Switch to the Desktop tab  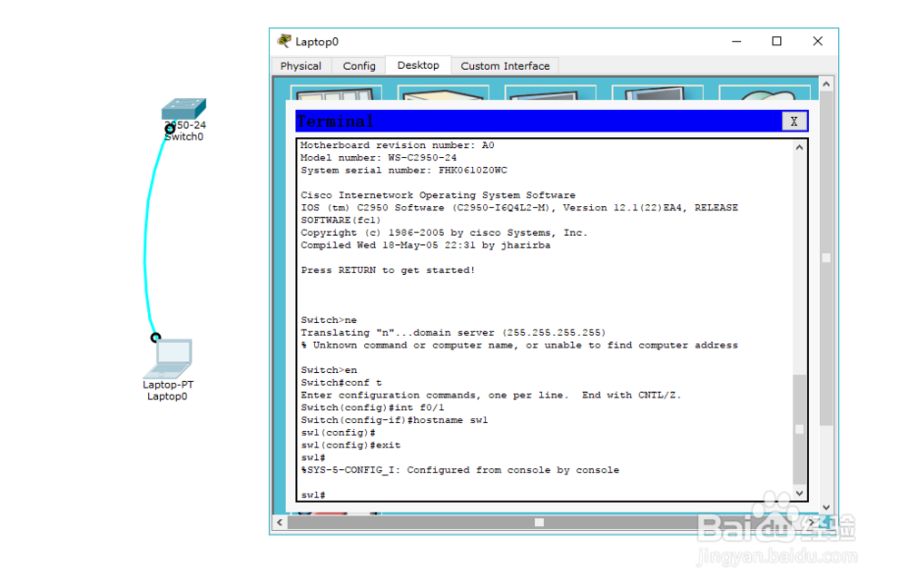tap(418, 65)
